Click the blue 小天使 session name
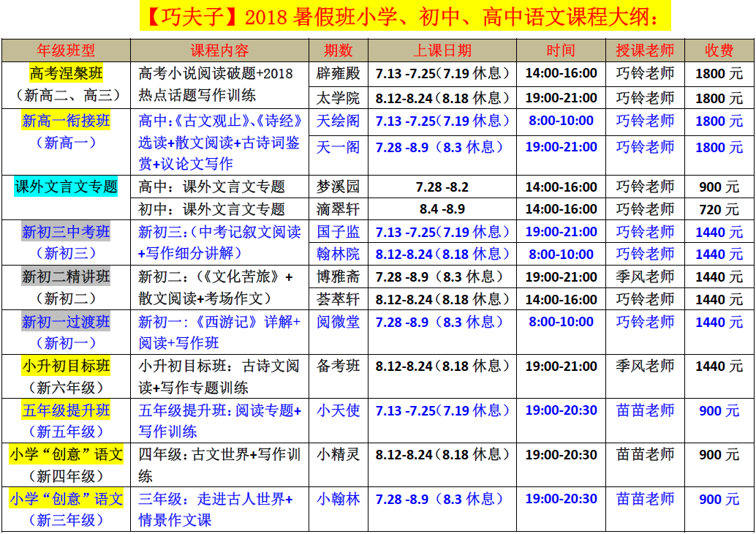The height and width of the screenshot is (534, 756). click(x=338, y=410)
